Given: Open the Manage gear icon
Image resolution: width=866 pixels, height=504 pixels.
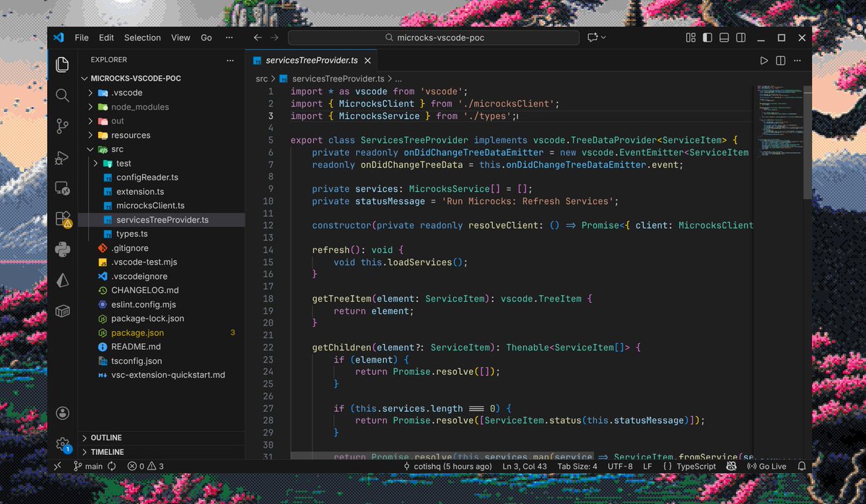Looking at the screenshot, I should [63, 444].
